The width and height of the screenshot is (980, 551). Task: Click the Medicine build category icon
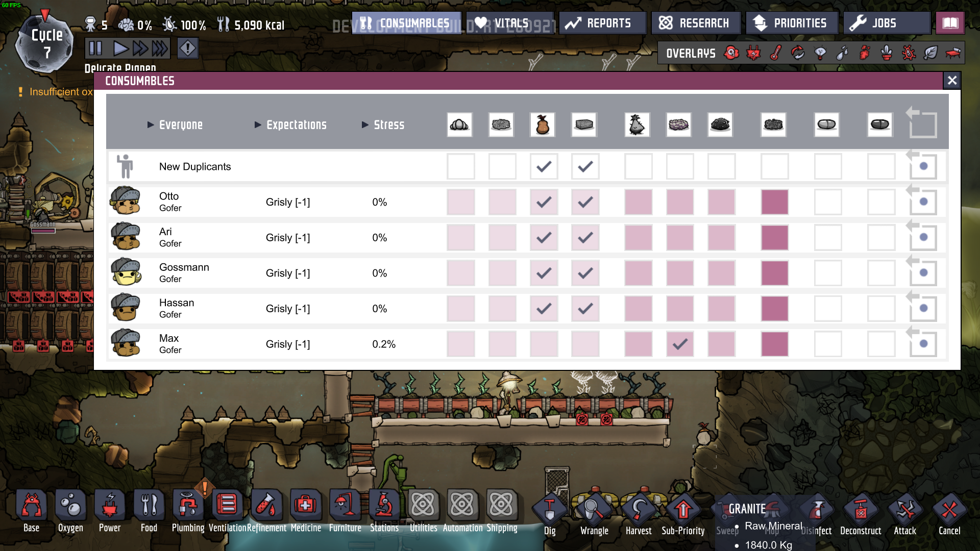(305, 506)
